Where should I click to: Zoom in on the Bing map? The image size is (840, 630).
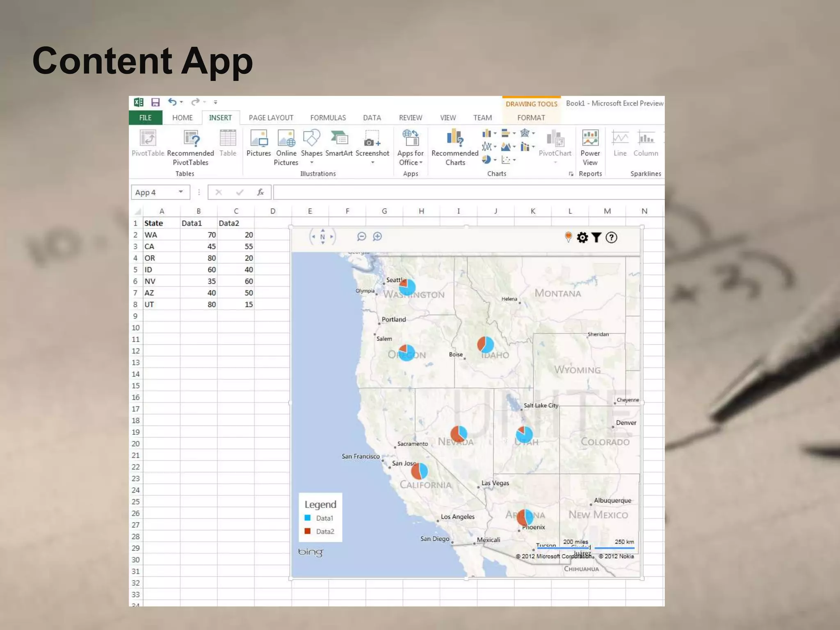pos(377,236)
